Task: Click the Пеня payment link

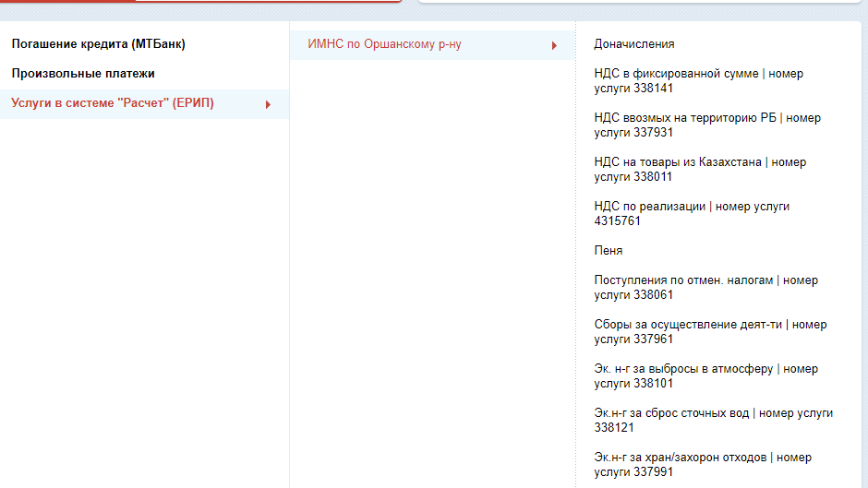Action: pos(609,251)
